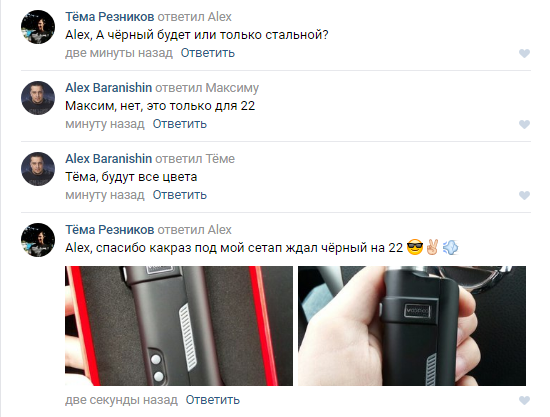
Task: Open Alex Baranishin avatar on reply to Тёме
Action: pos(38,169)
